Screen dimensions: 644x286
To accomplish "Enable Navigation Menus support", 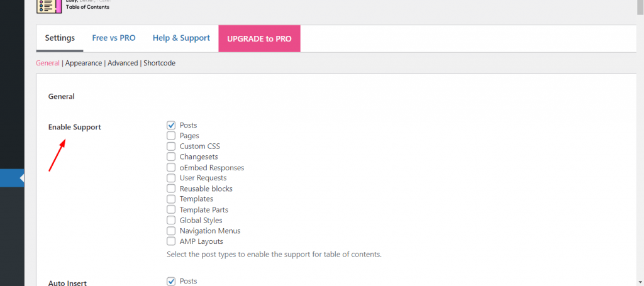I will 171,231.
